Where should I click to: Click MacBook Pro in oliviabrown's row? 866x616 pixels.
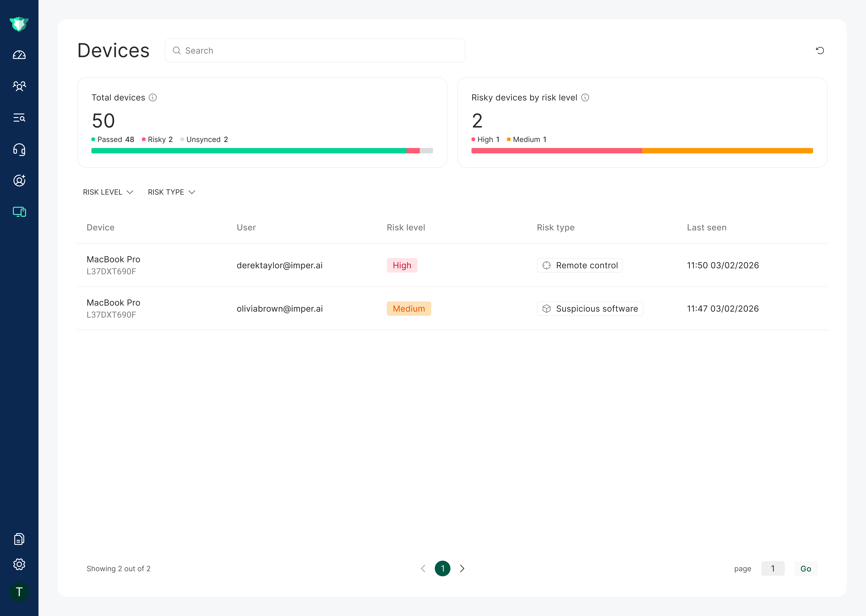point(113,303)
